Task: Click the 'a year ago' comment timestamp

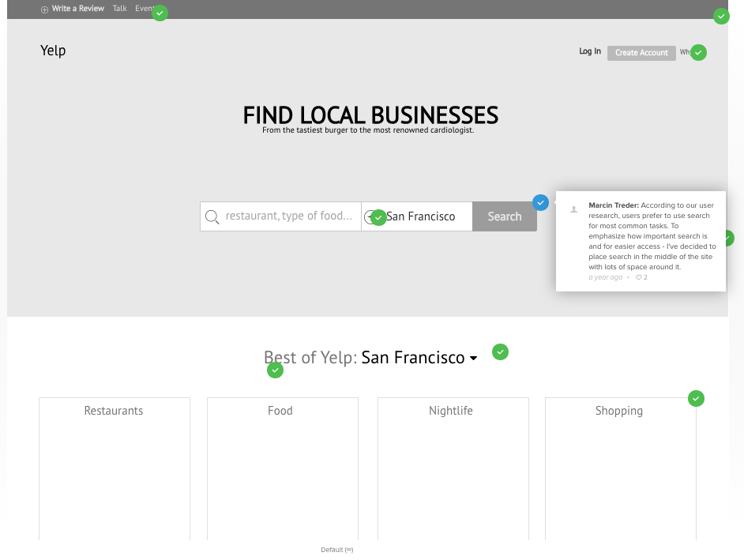Action: [606, 277]
